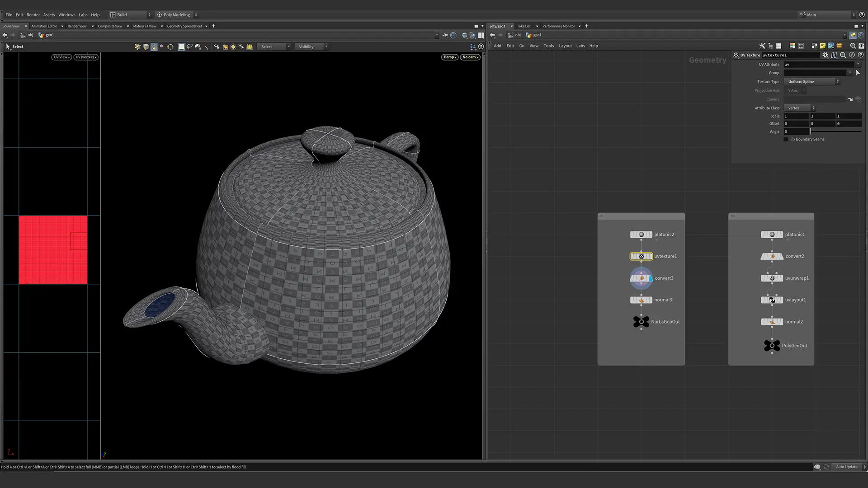Click the platonic1 node
This screenshot has width=868, height=488.
click(x=772, y=235)
